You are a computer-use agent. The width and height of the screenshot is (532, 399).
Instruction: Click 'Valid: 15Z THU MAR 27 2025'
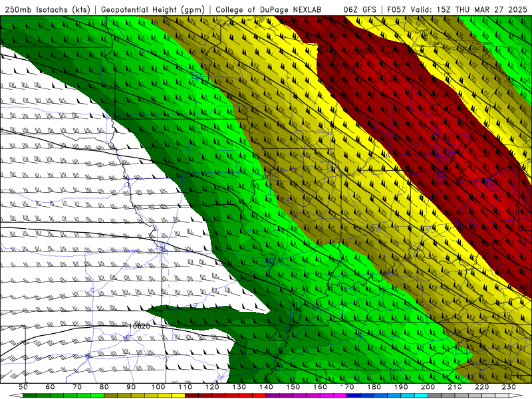click(x=469, y=9)
